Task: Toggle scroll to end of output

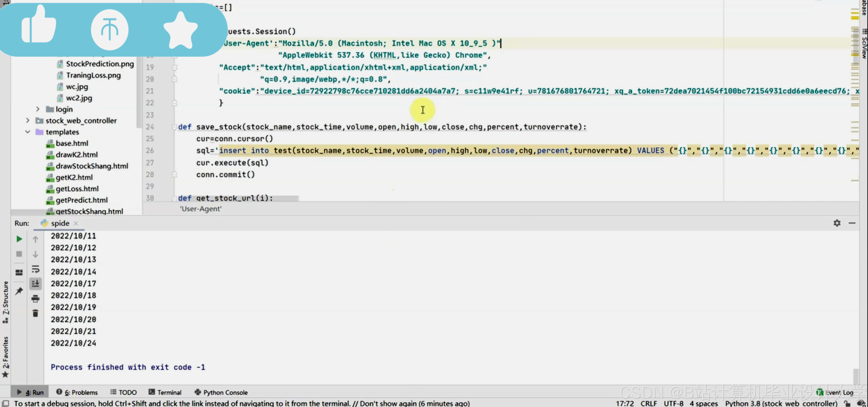Action: [x=35, y=283]
